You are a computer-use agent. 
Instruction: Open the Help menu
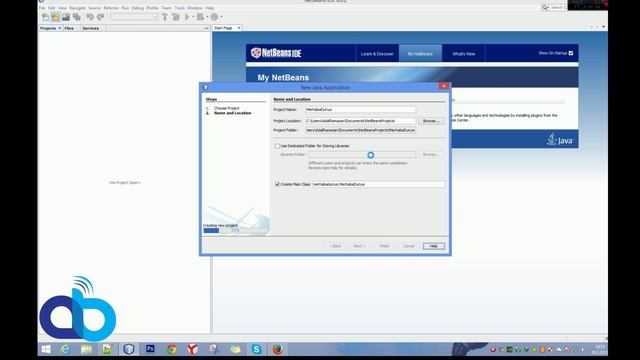[x=210, y=8]
